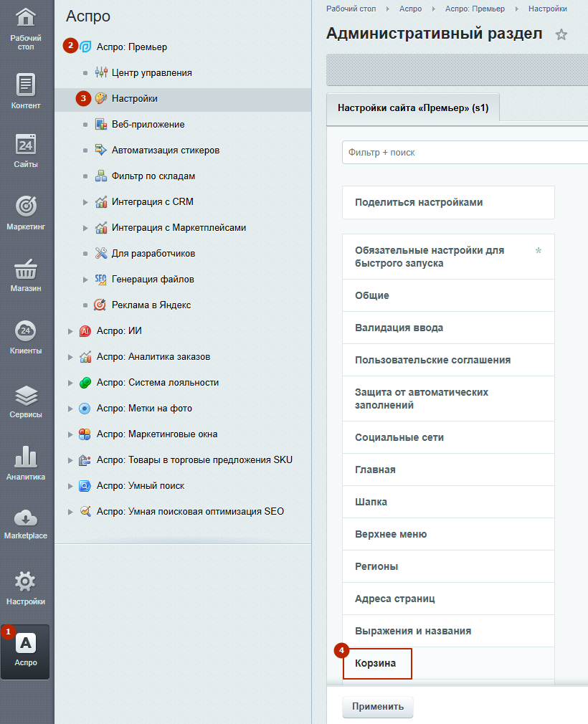The width and height of the screenshot is (588, 724).
Task: Open the Клиенты sidebar section
Action: [x=25, y=337]
